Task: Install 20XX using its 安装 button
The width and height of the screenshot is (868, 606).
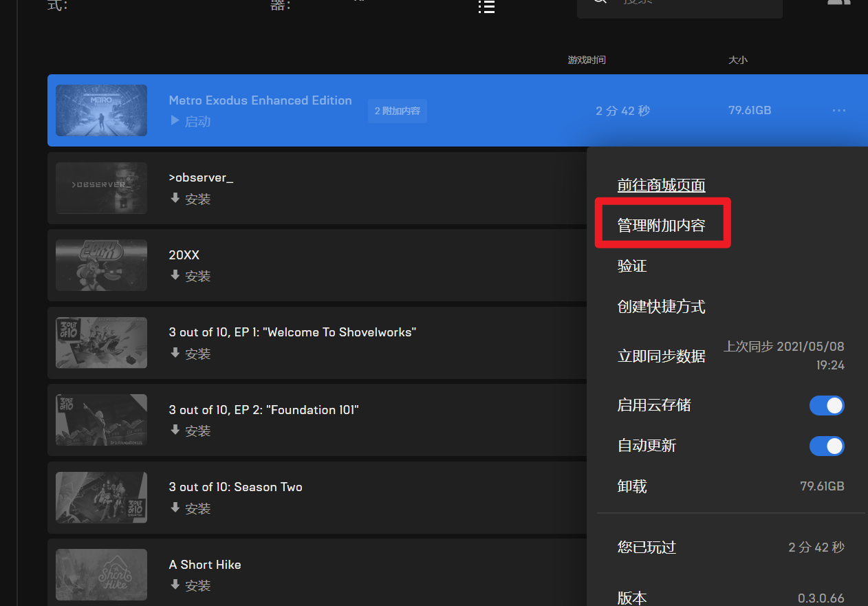Action: click(190, 276)
